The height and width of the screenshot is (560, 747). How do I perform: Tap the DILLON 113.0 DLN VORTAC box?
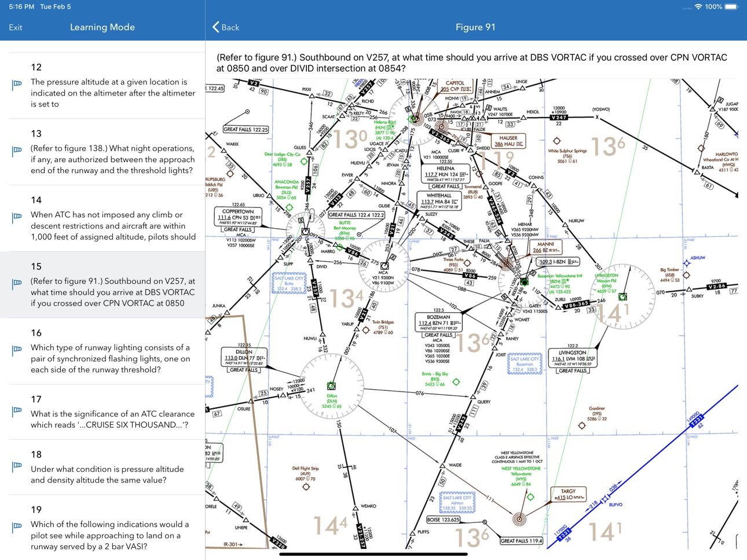(x=244, y=357)
